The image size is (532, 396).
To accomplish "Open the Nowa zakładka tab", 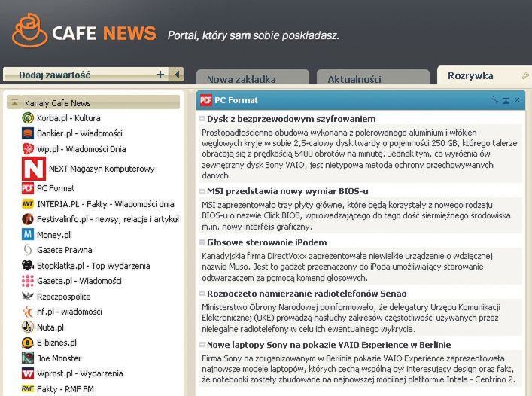I will (x=252, y=78).
